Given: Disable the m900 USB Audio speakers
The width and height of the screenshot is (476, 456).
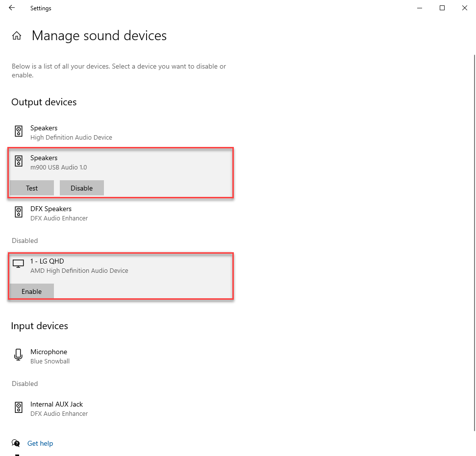Looking at the screenshot, I should (81, 188).
